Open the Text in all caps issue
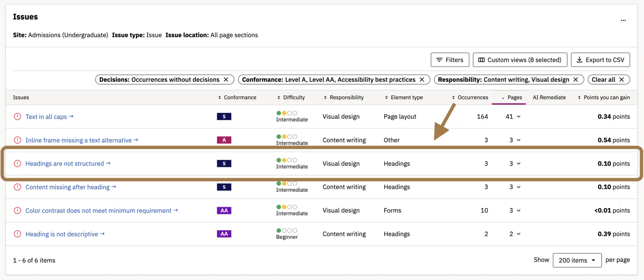The width and height of the screenshot is (644, 280). (x=50, y=117)
